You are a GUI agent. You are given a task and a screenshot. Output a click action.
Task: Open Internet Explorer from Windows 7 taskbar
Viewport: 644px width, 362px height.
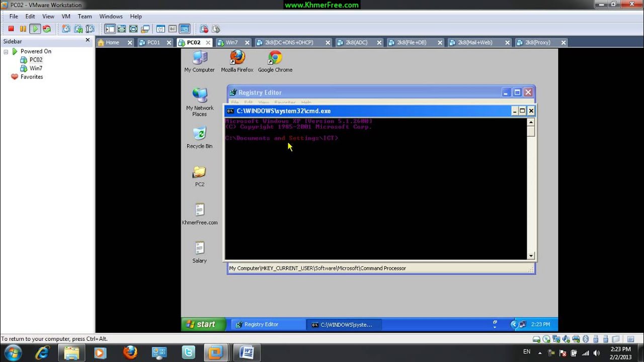pos(42,352)
